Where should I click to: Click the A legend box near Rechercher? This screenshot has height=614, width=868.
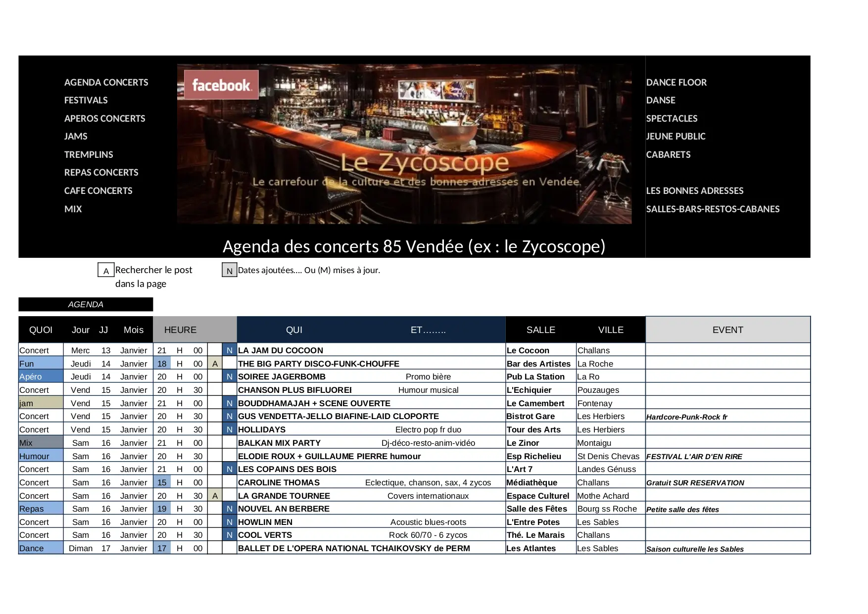(106, 271)
